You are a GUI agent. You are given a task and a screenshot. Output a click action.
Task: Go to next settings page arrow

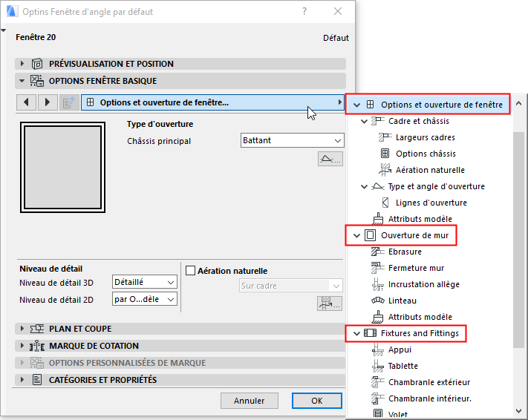point(47,102)
